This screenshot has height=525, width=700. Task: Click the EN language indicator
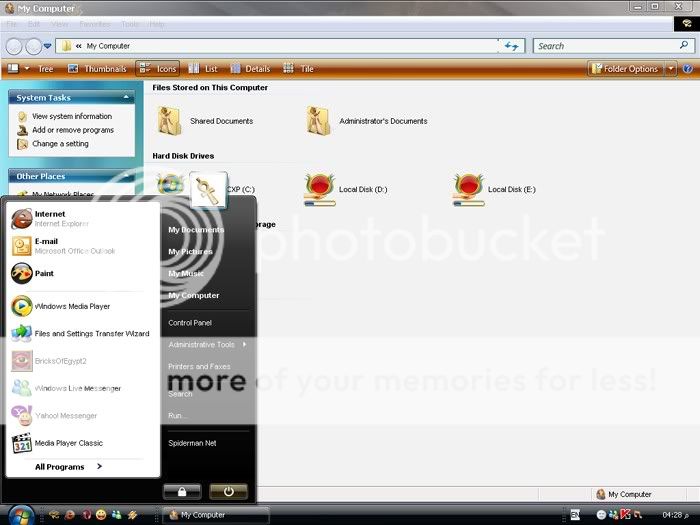click(575, 515)
